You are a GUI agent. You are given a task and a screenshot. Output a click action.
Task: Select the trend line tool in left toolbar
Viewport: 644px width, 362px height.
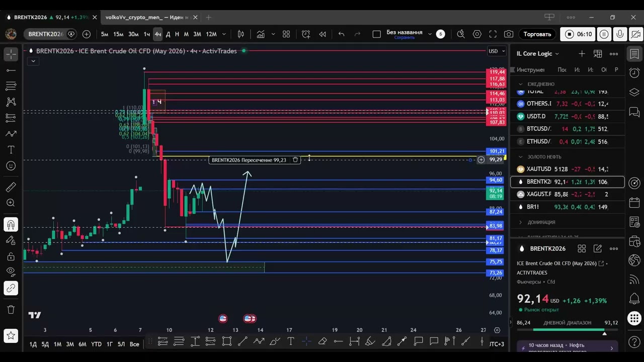tap(11, 70)
